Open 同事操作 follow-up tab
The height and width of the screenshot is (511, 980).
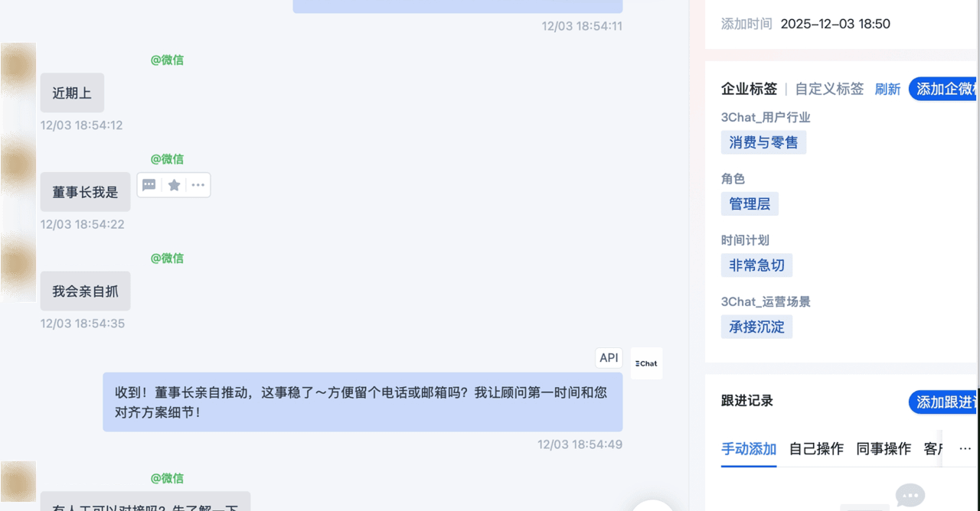click(x=884, y=449)
